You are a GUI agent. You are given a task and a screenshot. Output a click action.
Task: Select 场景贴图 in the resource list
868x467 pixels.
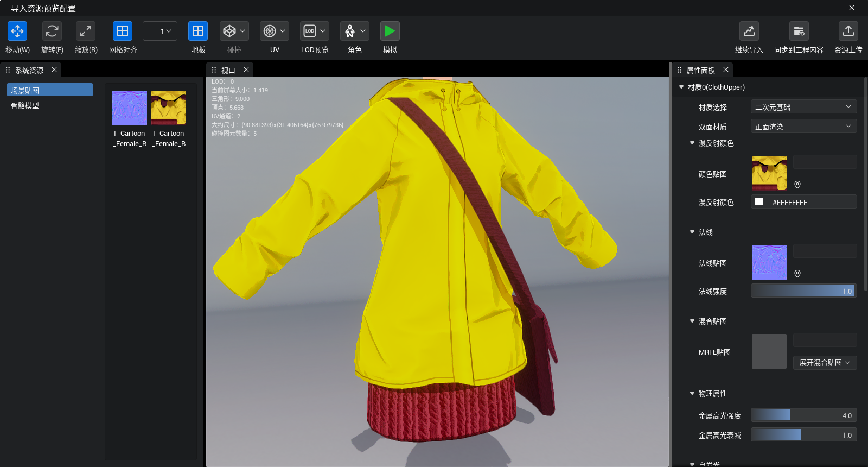tap(50, 90)
